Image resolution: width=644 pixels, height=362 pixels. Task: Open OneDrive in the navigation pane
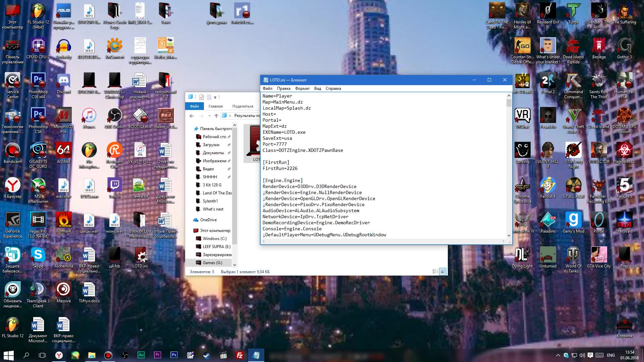(x=208, y=220)
